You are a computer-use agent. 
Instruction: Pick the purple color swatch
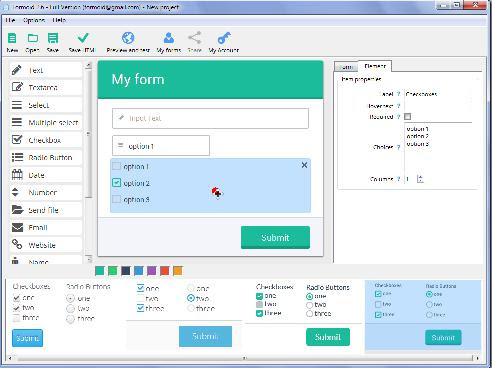coord(152,271)
